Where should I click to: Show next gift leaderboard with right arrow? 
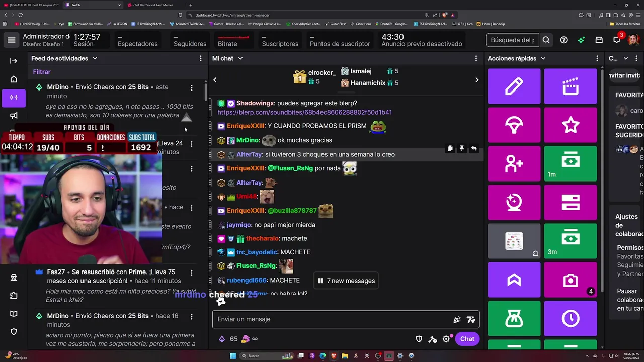tap(477, 80)
